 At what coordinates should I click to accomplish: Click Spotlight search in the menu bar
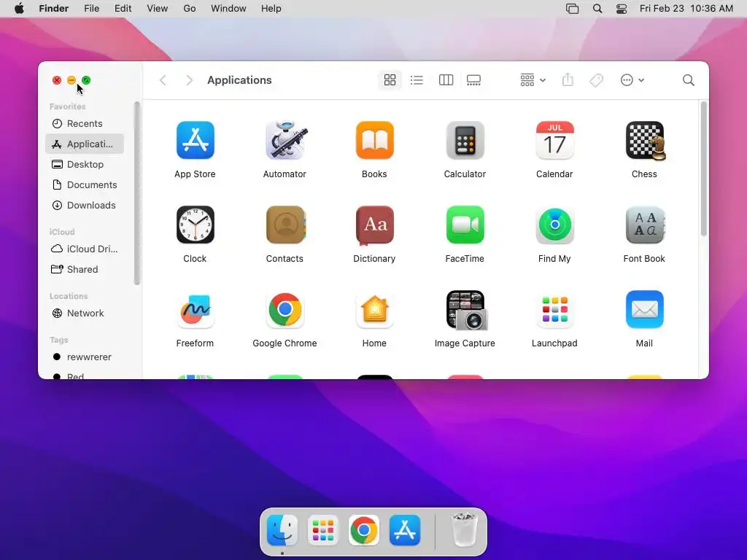[597, 9]
